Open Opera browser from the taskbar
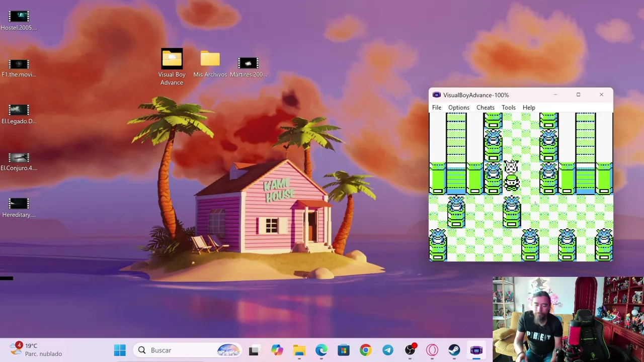Viewport: 644px width, 362px height. click(432, 350)
